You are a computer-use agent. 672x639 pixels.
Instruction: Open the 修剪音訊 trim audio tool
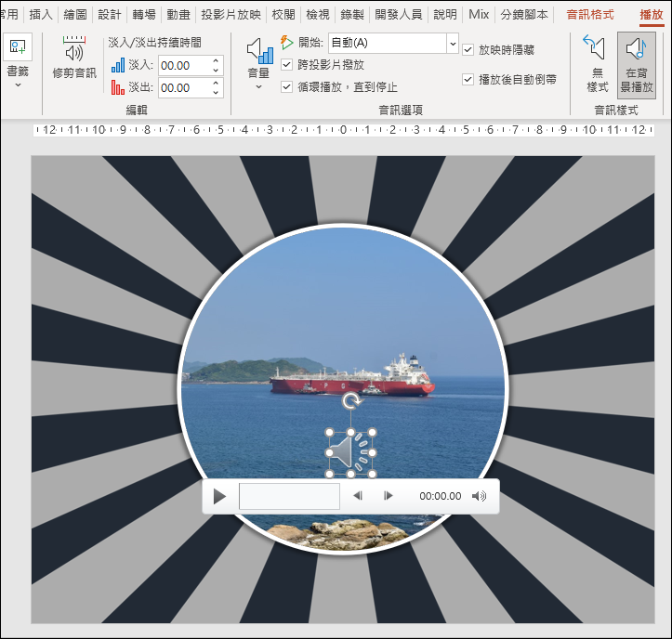[x=74, y=58]
